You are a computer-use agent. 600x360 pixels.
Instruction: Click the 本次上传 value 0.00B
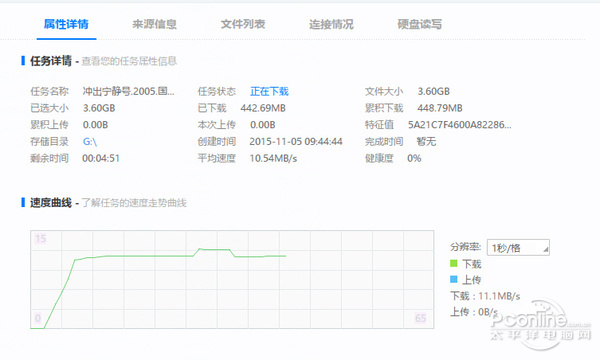point(262,125)
